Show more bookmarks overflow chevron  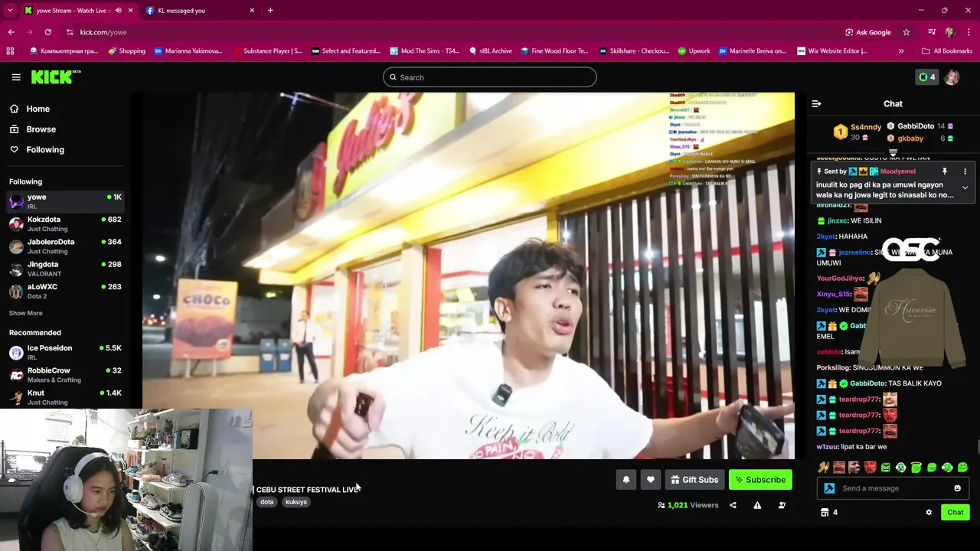click(901, 51)
